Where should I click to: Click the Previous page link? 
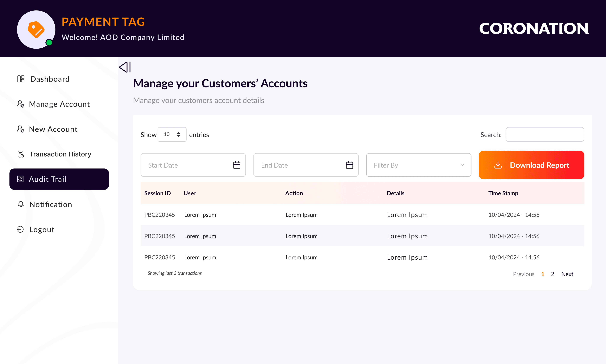[x=523, y=274]
